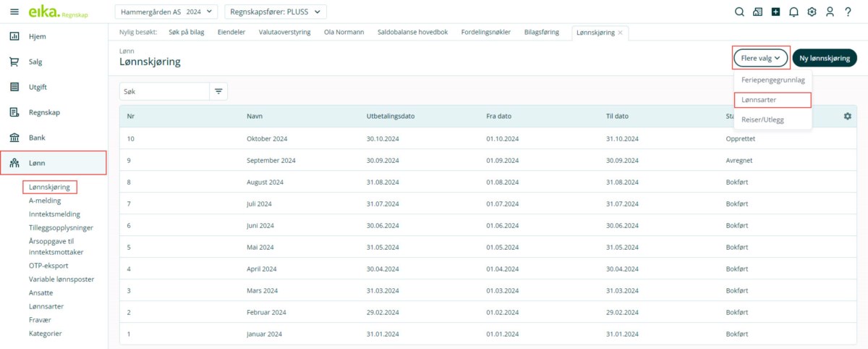The width and height of the screenshot is (868, 349).
Task: Click the Ny lønnskjøring button
Action: coord(825,58)
